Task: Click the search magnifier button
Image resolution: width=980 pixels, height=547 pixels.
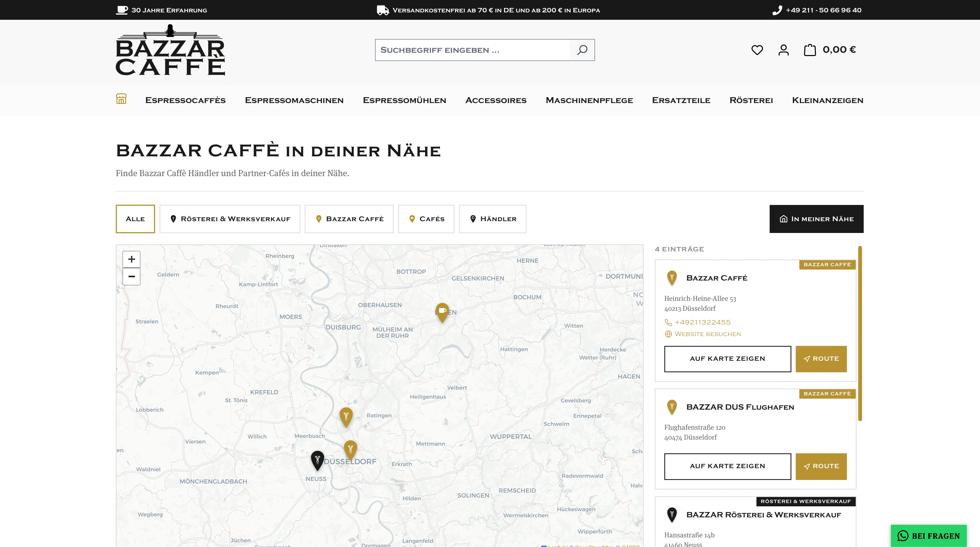Action: click(x=582, y=50)
